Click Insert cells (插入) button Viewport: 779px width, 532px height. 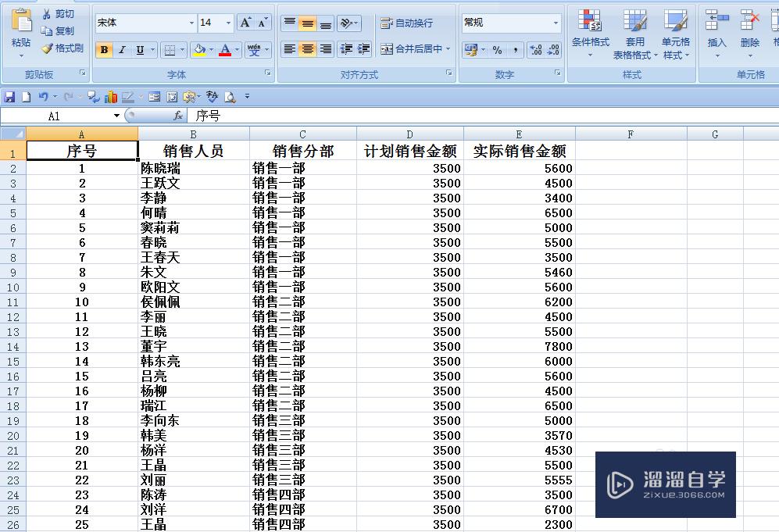click(x=717, y=33)
